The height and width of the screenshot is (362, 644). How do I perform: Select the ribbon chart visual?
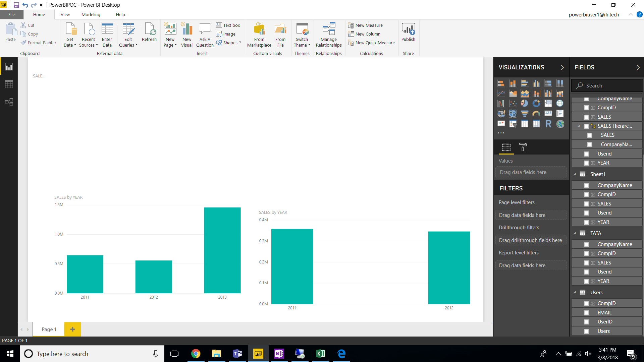coord(560,94)
